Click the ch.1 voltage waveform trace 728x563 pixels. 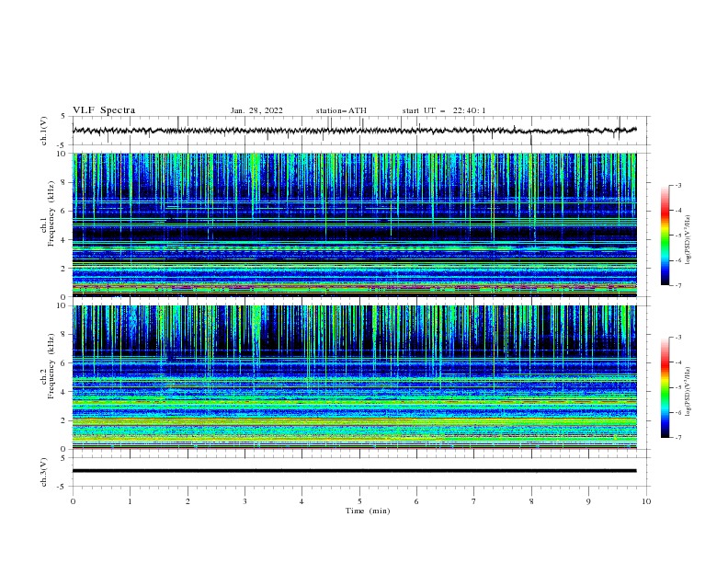pos(354,131)
